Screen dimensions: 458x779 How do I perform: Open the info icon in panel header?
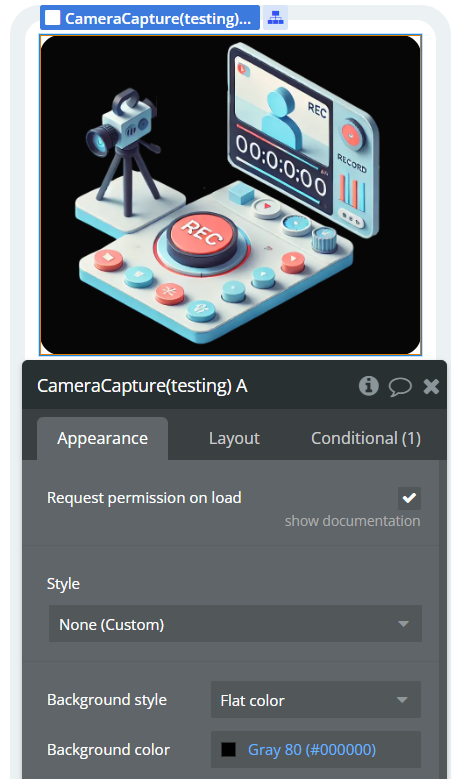(x=369, y=386)
